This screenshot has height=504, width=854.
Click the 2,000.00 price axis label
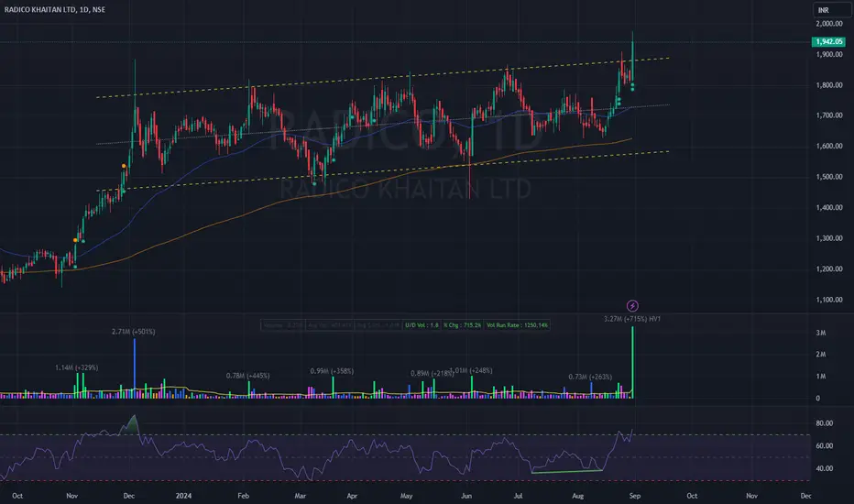tap(829, 24)
